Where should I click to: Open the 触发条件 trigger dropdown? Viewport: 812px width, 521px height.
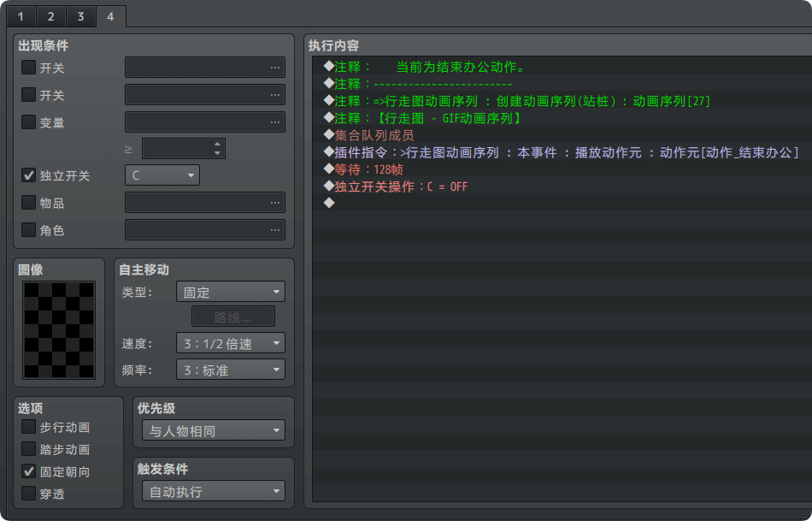213,492
